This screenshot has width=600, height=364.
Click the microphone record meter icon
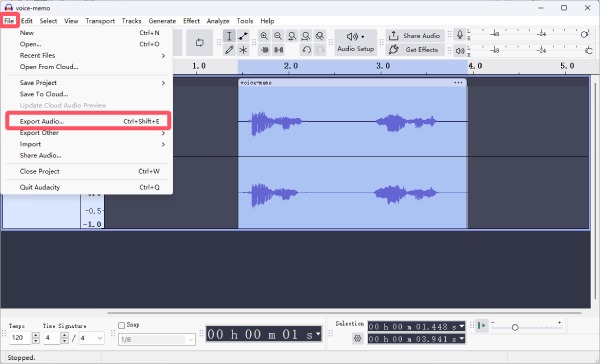[x=460, y=35]
